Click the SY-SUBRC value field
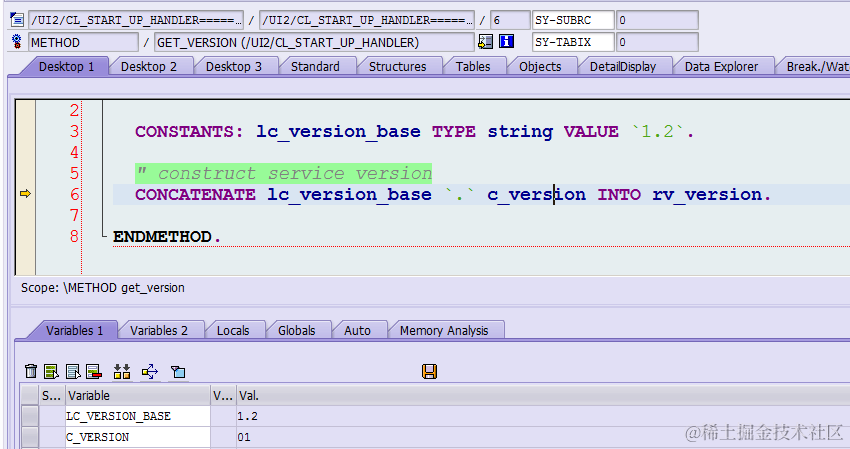 [x=657, y=20]
